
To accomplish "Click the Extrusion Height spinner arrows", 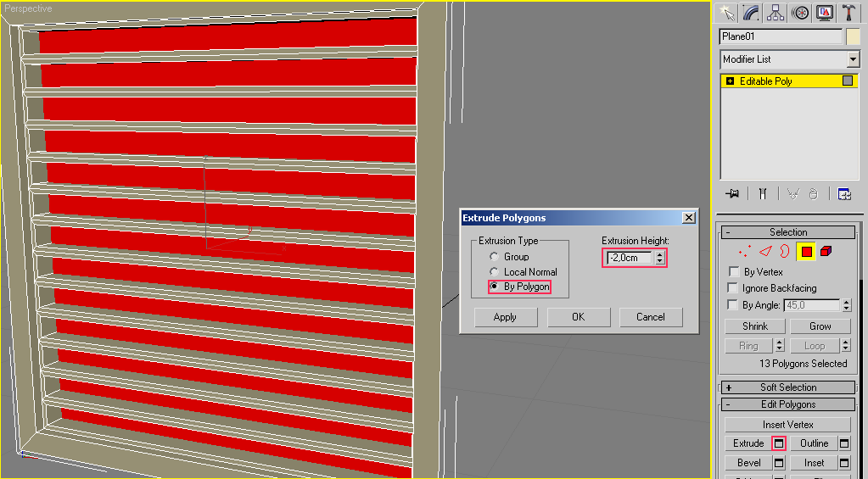I will [x=659, y=258].
